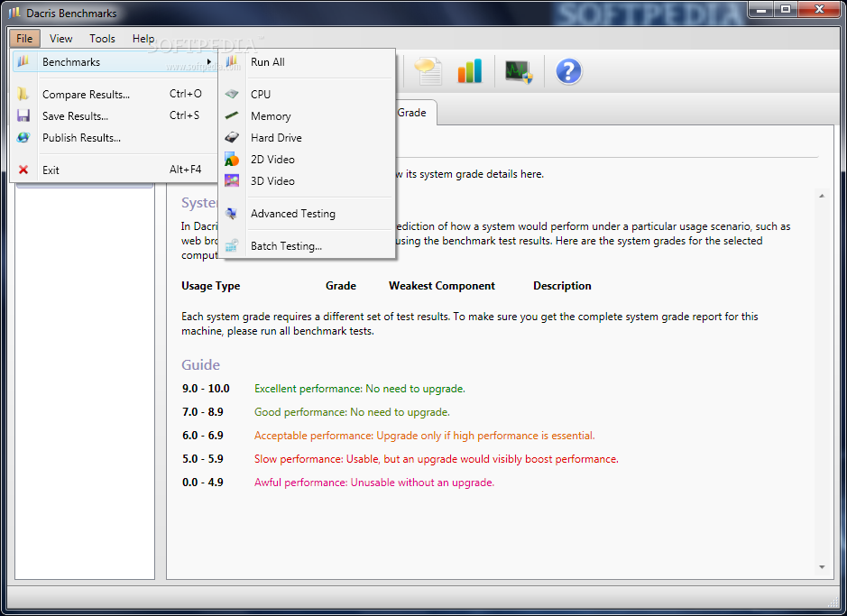Click scroll down arrow in report pane
847x616 pixels.
pyautogui.click(x=822, y=567)
